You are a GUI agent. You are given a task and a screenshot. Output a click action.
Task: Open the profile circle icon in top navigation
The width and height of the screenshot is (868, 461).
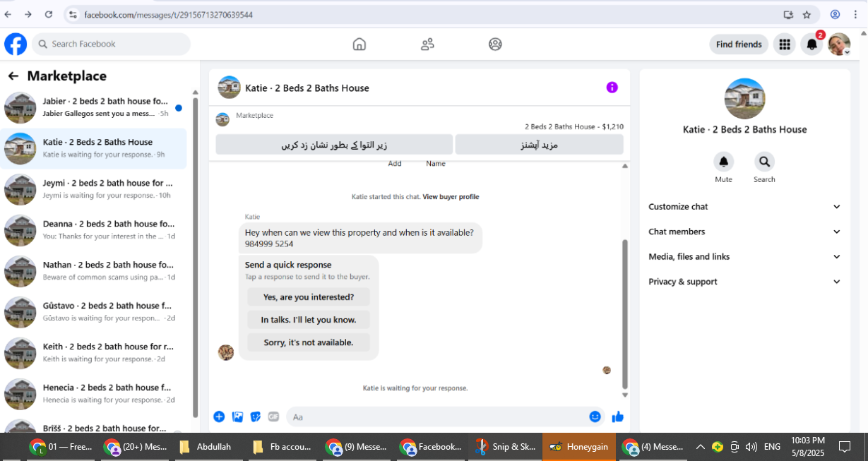(x=495, y=44)
